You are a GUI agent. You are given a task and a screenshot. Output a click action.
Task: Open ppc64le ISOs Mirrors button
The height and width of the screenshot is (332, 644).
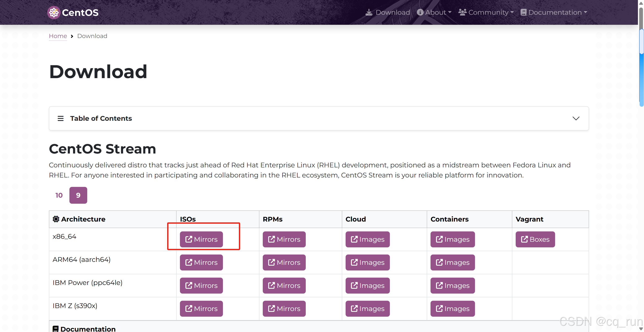point(201,285)
